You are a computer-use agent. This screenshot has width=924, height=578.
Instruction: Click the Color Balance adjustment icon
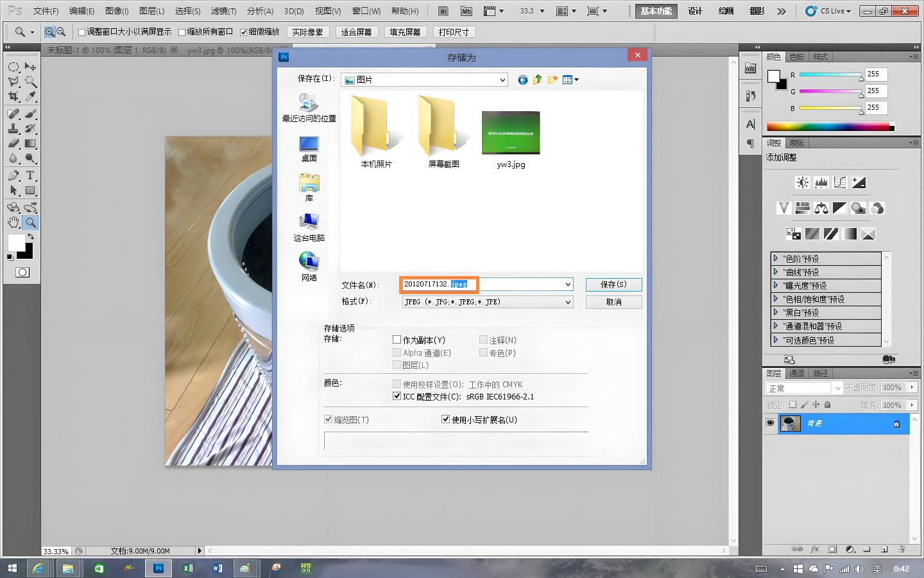tap(821, 208)
